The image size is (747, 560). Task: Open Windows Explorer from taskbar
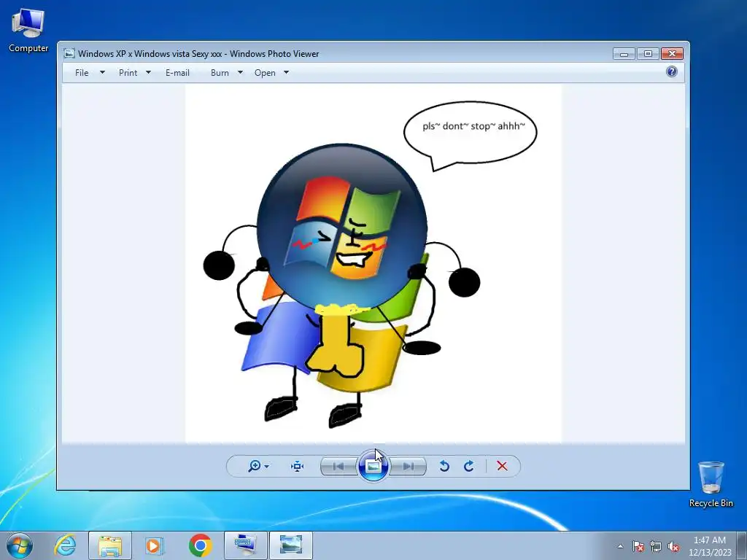[110, 545]
